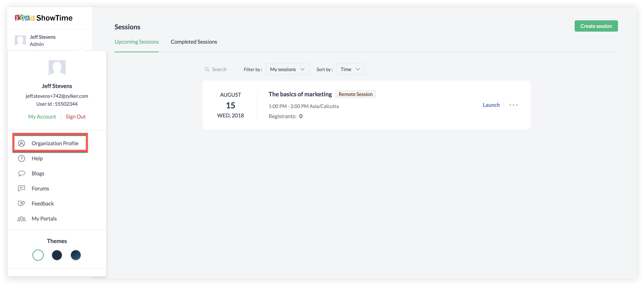
Task: Click the Forums chat icon
Action: [x=21, y=188]
